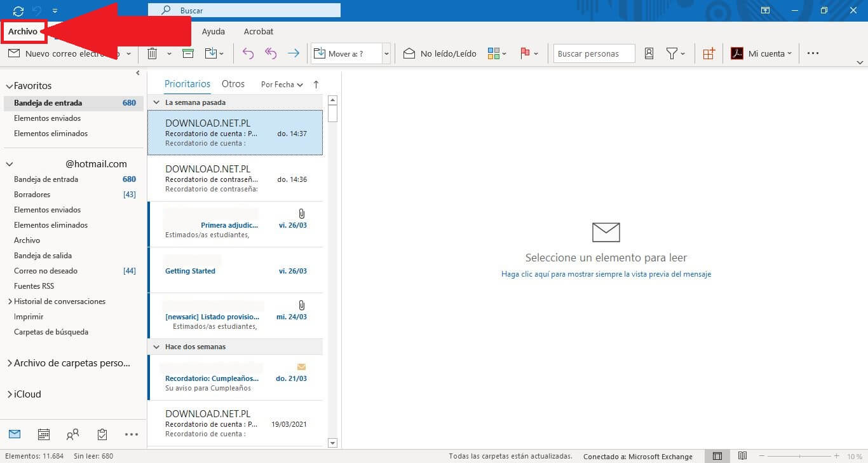Image resolution: width=868 pixels, height=463 pixels.
Task: Switch to Normal view in status bar
Action: point(717,456)
